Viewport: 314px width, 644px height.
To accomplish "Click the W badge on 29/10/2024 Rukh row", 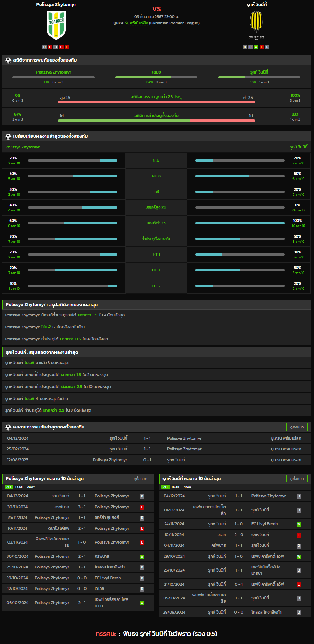I will click(299, 557).
